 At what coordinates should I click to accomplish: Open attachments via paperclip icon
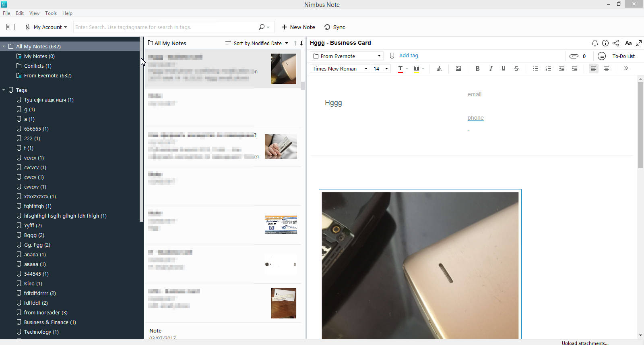point(574,56)
